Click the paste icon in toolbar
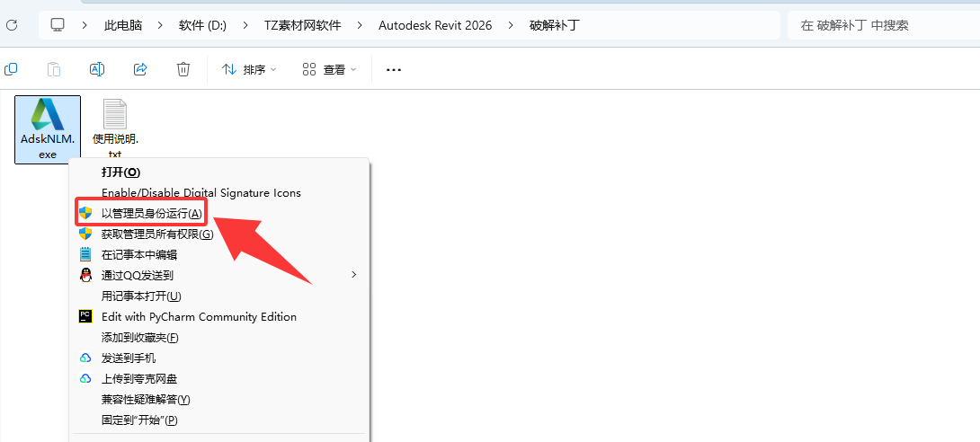980x442 pixels. [54, 69]
